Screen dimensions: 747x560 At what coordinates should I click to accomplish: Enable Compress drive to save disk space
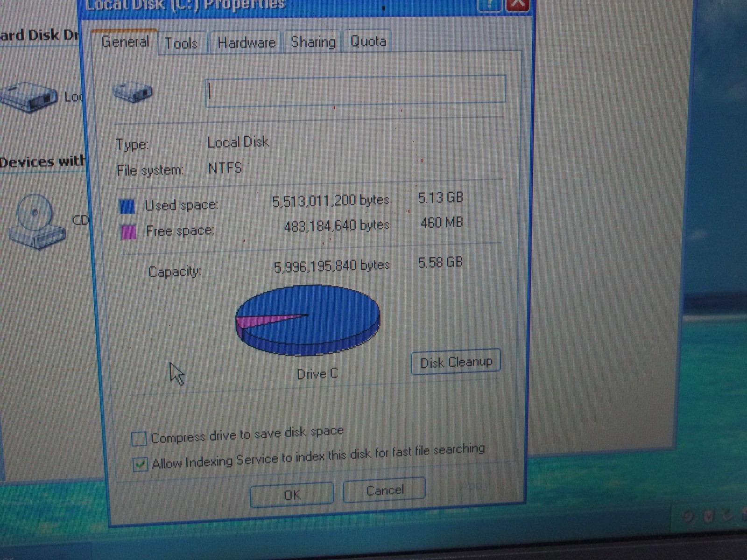tap(139, 439)
